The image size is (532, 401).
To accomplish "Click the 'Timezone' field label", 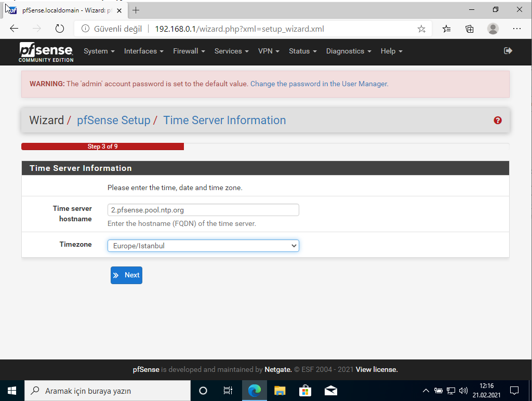I will [x=76, y=244].
